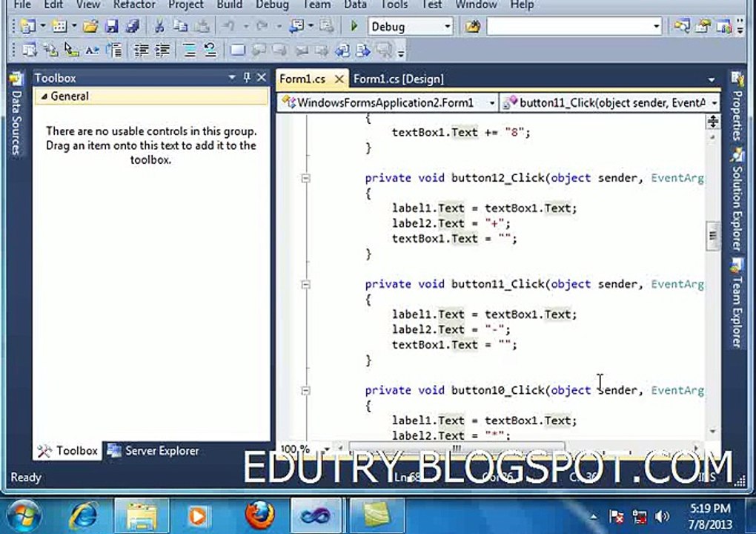
Task: Click the Undo arrow icon
Action: point(229,26)
